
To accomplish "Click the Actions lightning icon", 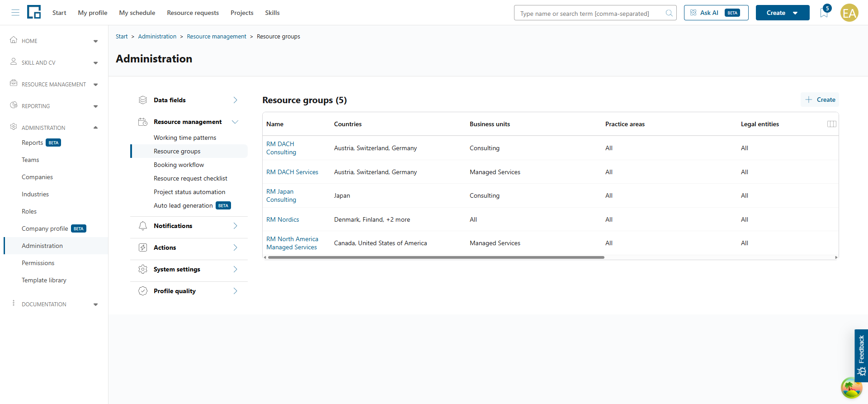I will point(143,247).
